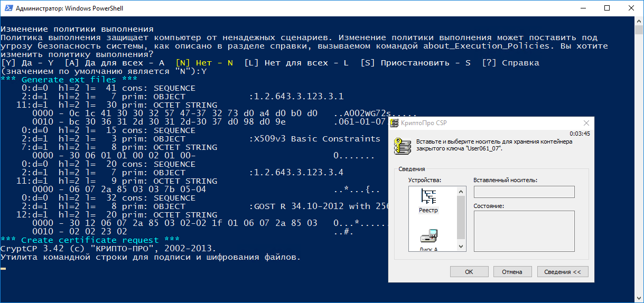Click the "Изменение политики выполнения" heading

click(x=77, y=29)
